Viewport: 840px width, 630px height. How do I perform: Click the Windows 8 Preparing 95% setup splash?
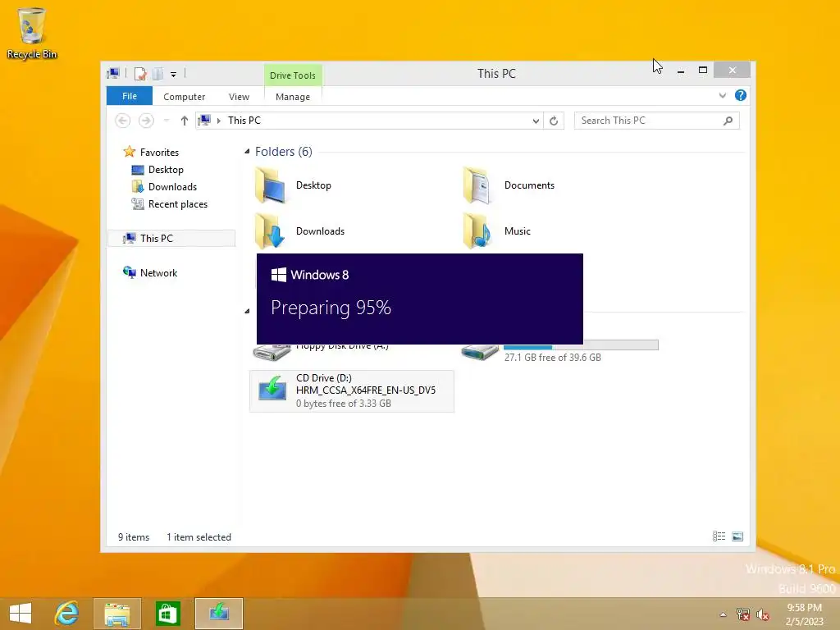(419, 299)
